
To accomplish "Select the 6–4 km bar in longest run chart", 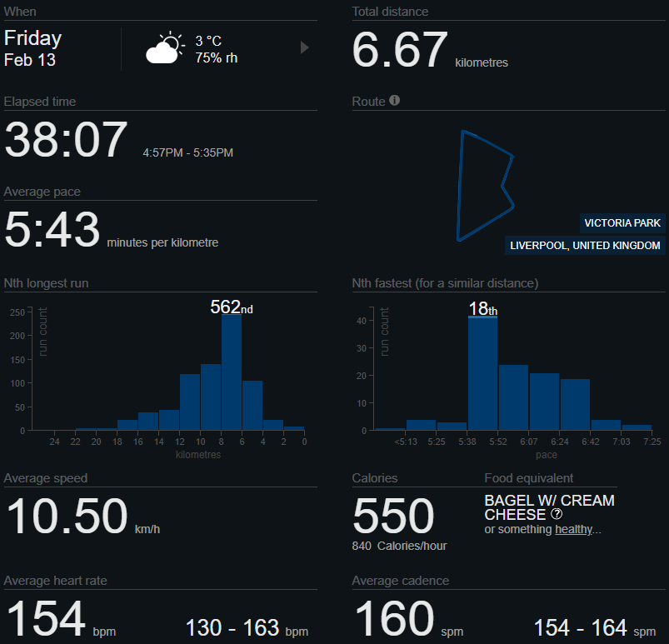I will 252,406.
